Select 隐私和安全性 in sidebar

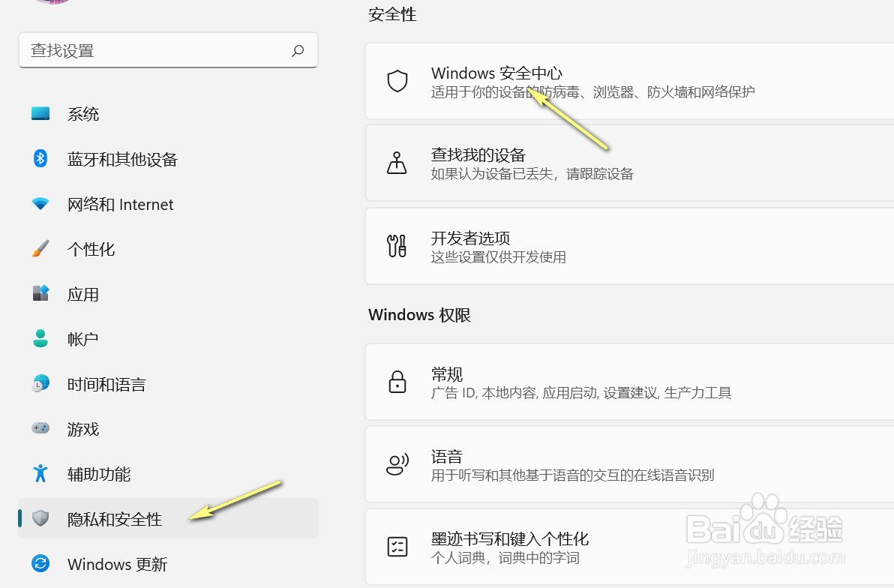[x=168, y=518]
